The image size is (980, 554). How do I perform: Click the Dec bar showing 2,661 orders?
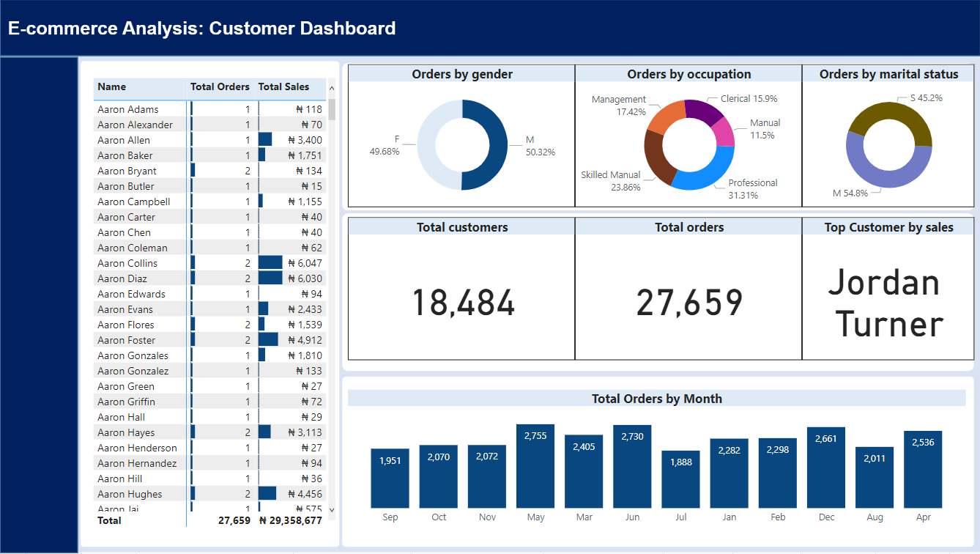pyautogui.click(x=826, y=468)
